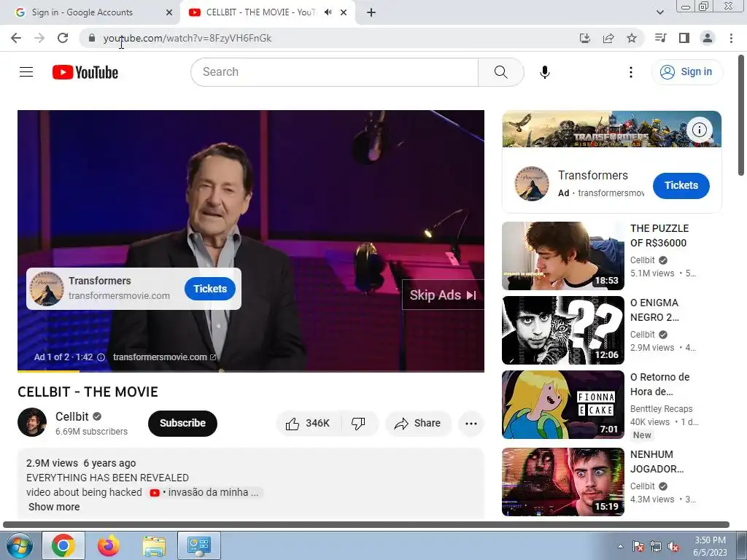
Task: Show hidden tray icons arrow
Action: pos(620,546)
